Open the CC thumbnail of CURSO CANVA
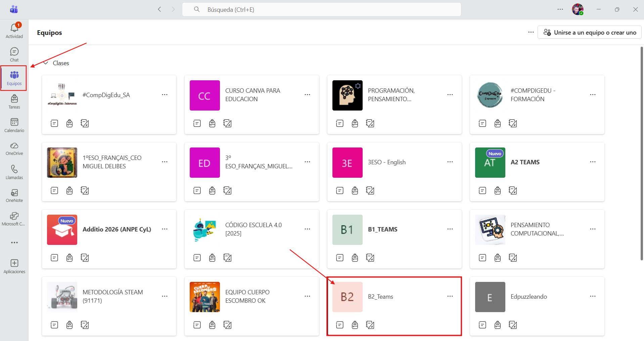The width and height of the screenshot is (644, 341). coord(205,95)
